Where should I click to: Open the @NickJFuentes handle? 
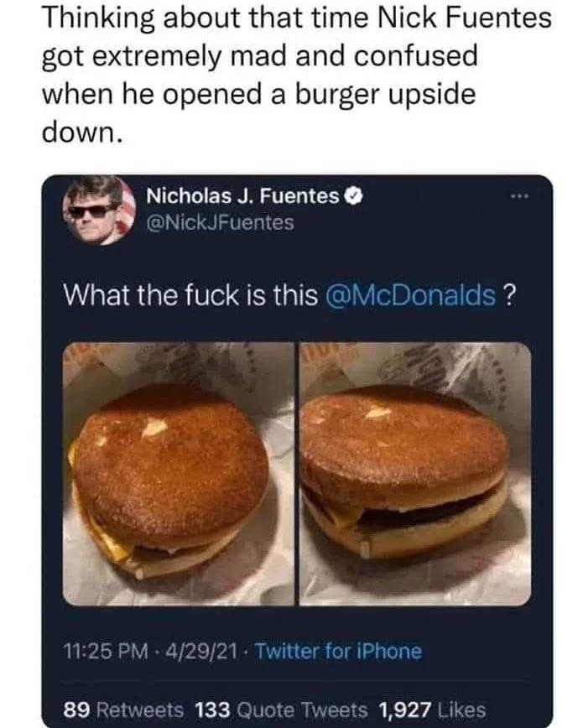(x=220, y=222)
